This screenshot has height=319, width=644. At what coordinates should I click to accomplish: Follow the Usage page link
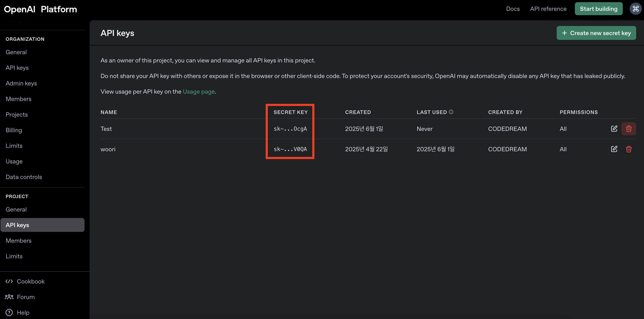pos(198,92)
